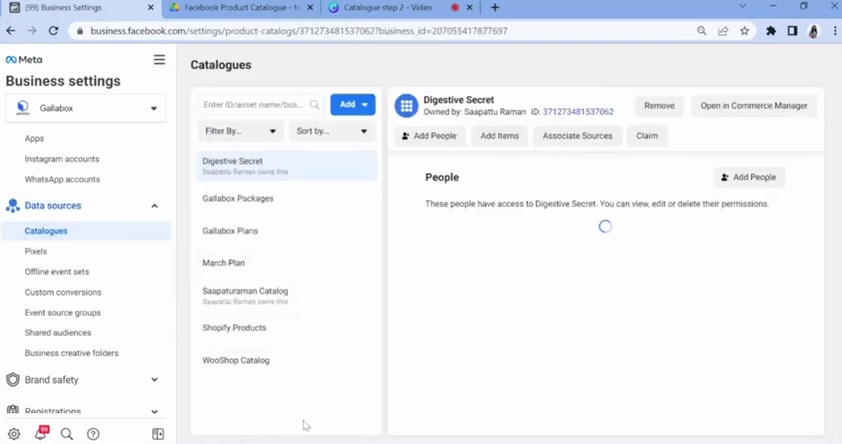The width and height of the screenshot is (842, 444).
Task: Open Custom conversions in sidebar
Action: (x=63, y=292)
